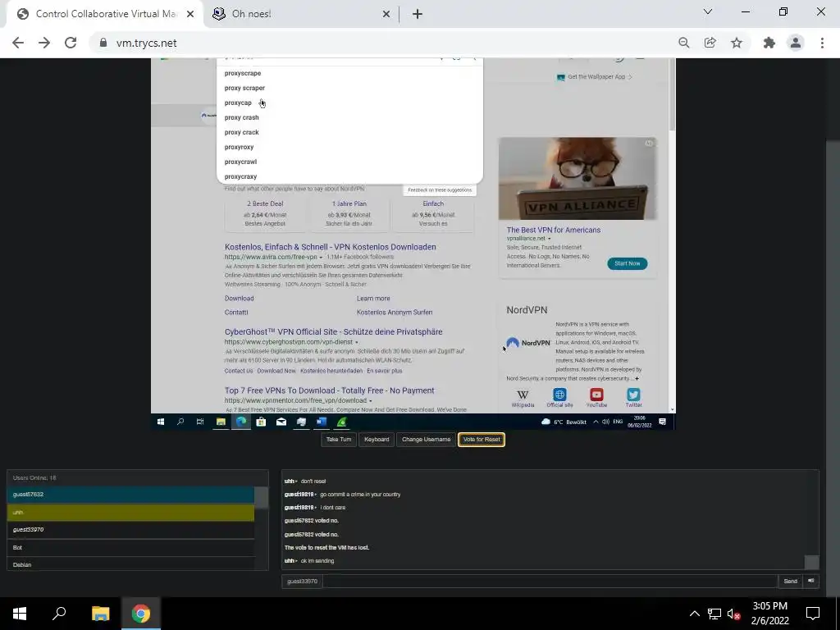Share this page using the share icon

click(710, 43)
